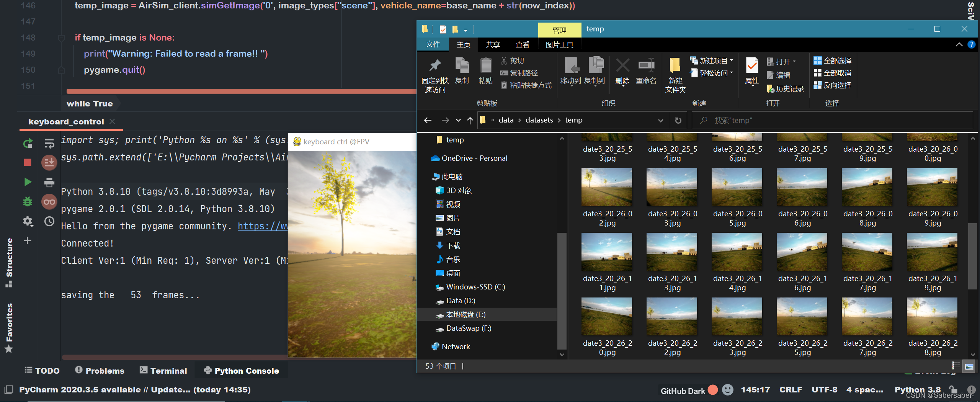Open the Structure side tool window
Viewport: 980px width, 402px height.
tap(9, 262)
